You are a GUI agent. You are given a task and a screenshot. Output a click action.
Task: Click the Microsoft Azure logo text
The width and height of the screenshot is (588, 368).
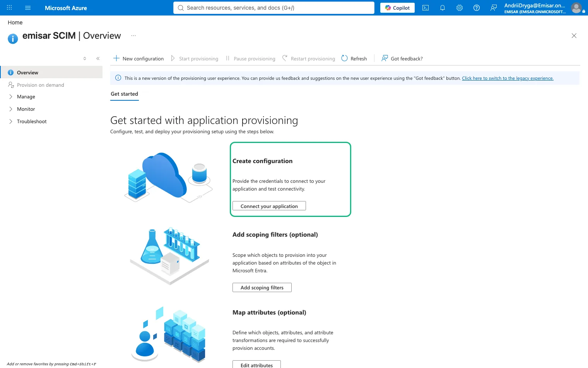[66, 8]
